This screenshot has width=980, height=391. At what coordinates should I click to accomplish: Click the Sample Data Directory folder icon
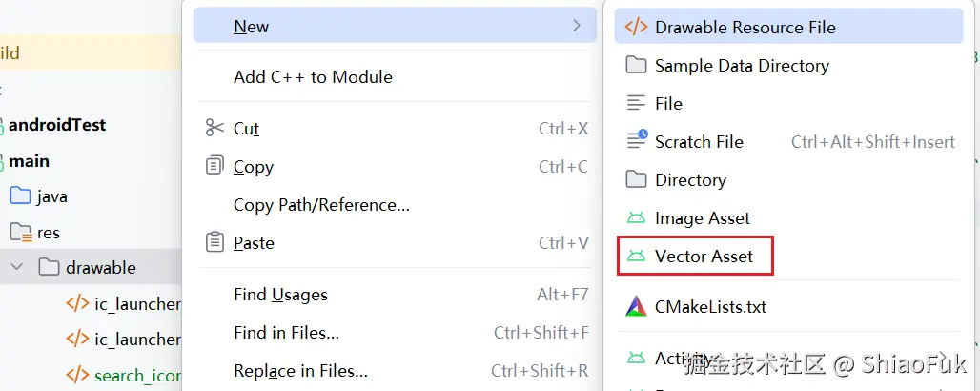coord(636,65)
